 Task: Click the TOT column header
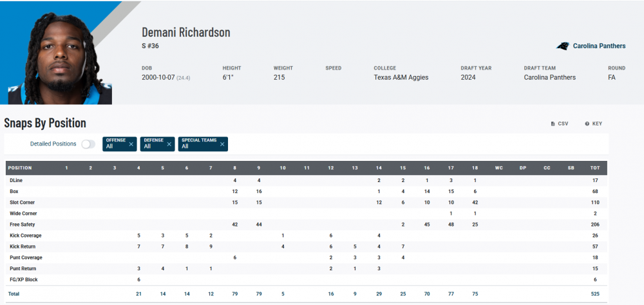click(x=594, y=168)
